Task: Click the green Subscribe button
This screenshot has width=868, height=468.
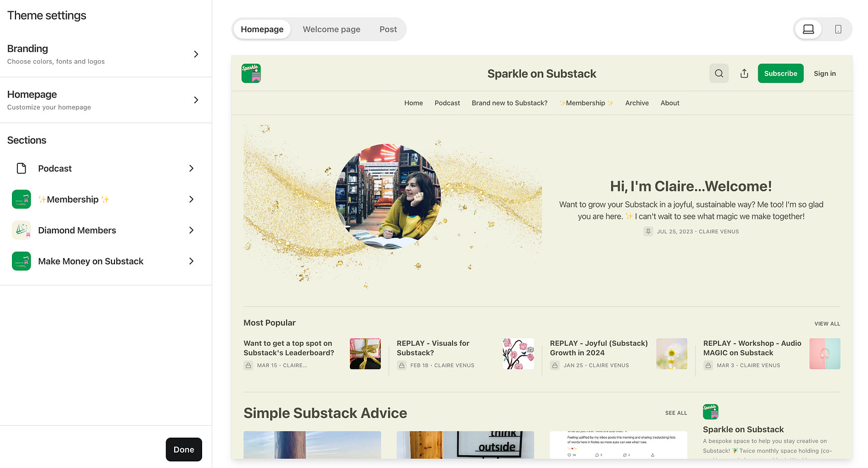Action: [x=780, y=73]
